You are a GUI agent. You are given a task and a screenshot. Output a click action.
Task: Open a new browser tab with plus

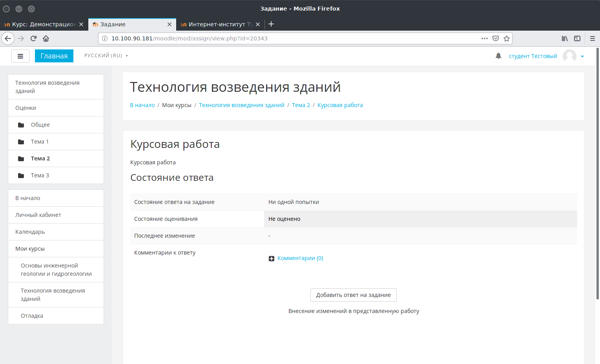pyautogui.click(x=271, y=24)
